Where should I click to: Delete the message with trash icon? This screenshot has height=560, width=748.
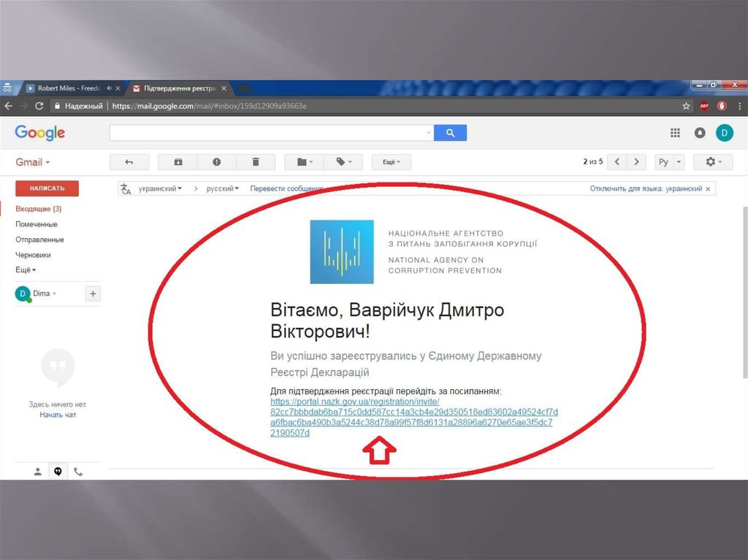pyautogui.click(x=256, y=162)
